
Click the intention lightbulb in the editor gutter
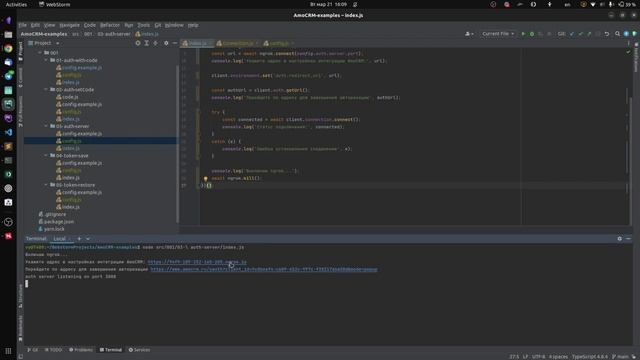pos(206,178)
